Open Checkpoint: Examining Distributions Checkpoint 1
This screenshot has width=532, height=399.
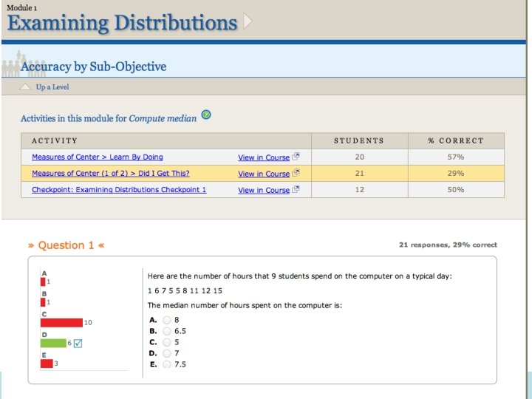pos(119,190)
